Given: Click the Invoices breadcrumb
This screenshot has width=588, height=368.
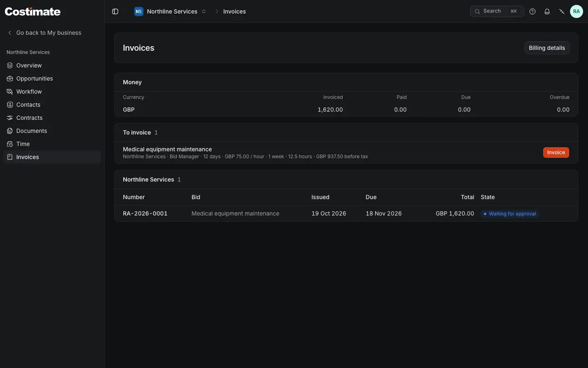Looking at the screenshot, I should 234,11.
